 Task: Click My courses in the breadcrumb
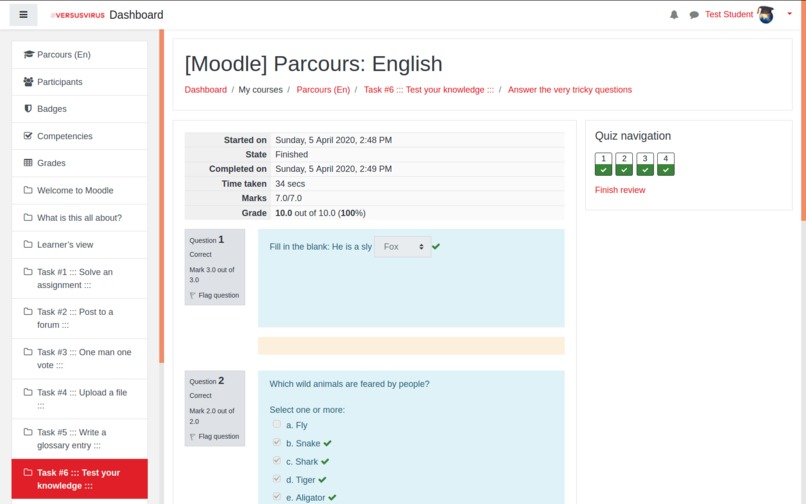tap(261, 89)
